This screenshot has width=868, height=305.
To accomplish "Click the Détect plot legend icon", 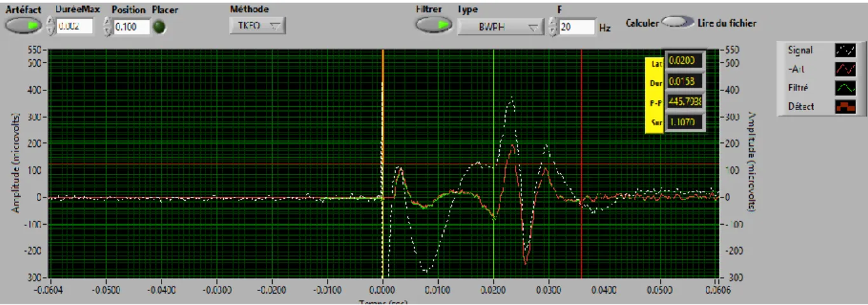I will pyautogui.click(x=845, y=107).
